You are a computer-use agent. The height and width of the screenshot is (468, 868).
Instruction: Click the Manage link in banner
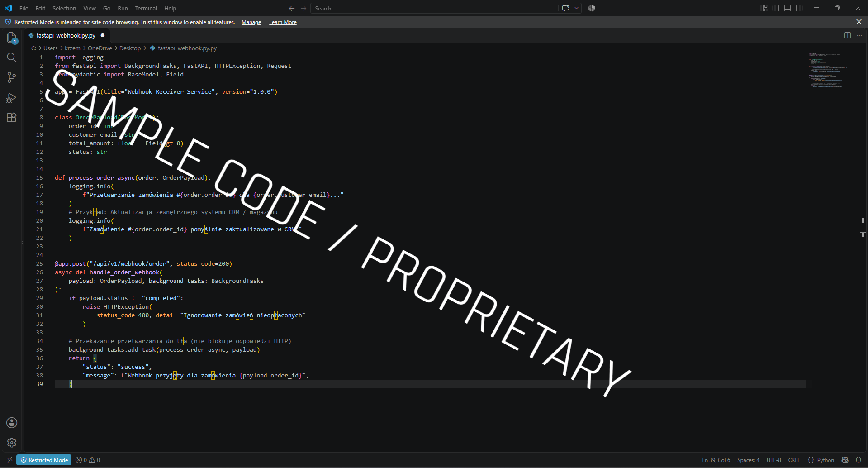tap(251, 22)
